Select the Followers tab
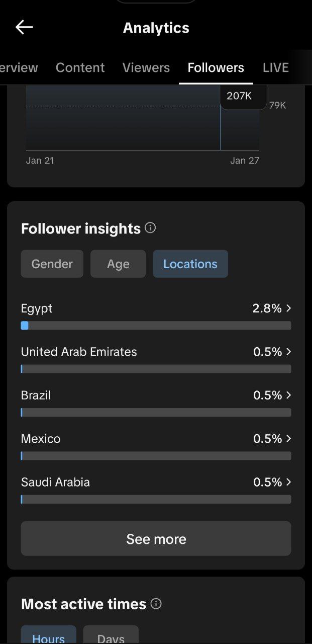This screenshot has width=312, height=644. [x=216, y=67]
